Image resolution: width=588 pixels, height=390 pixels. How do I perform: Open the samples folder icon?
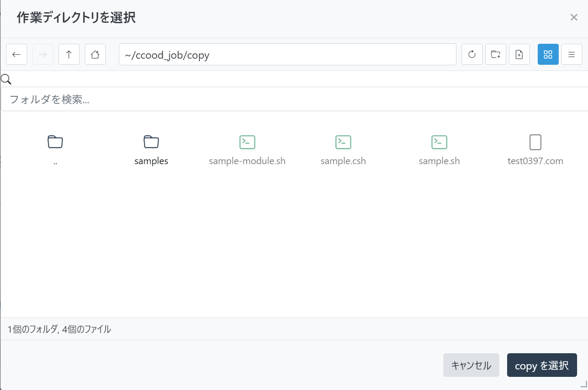point(151,142)
